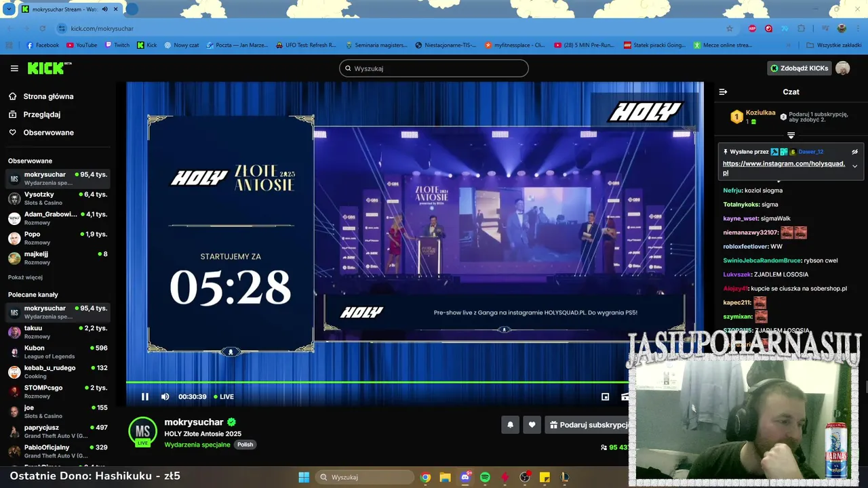
Task: Open takuu in recommended channels
Action: point(57,331)
